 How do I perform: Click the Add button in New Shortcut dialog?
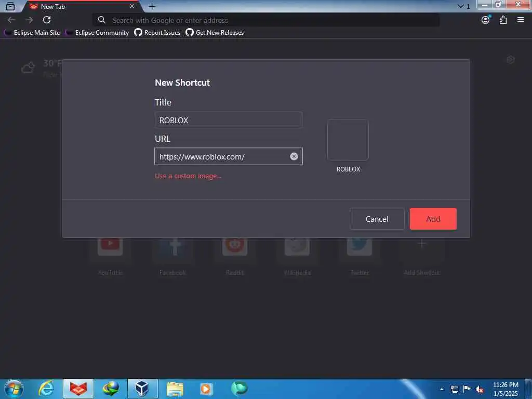[433, 219]
